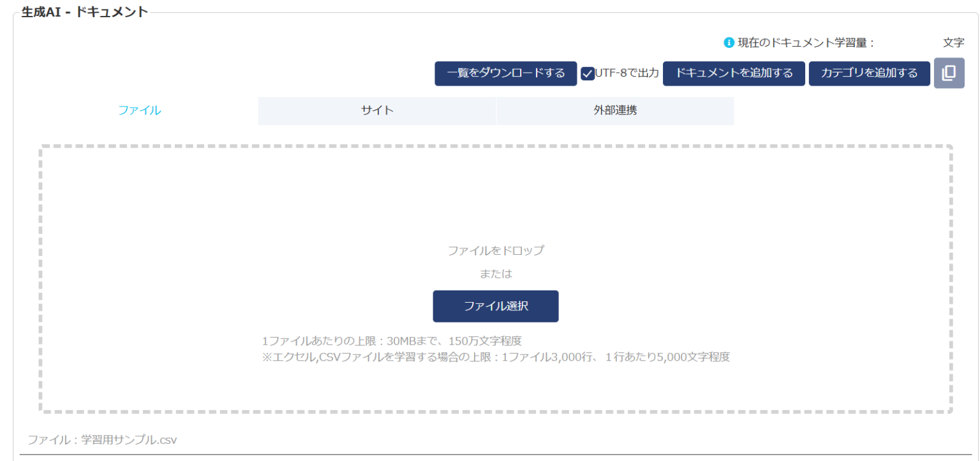Viewport: 980px width, 461px height.
Task: Switch to the ファイル tab
Action: click(x=140, y=110)
